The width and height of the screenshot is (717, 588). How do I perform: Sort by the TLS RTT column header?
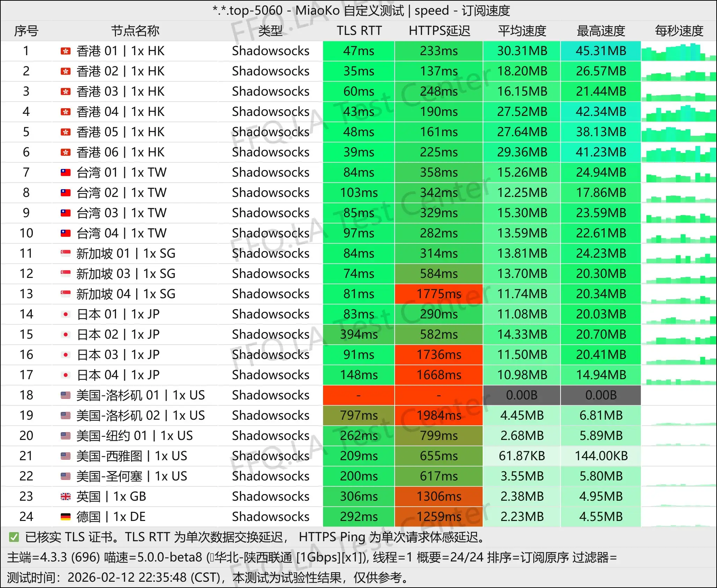(358, 31)
